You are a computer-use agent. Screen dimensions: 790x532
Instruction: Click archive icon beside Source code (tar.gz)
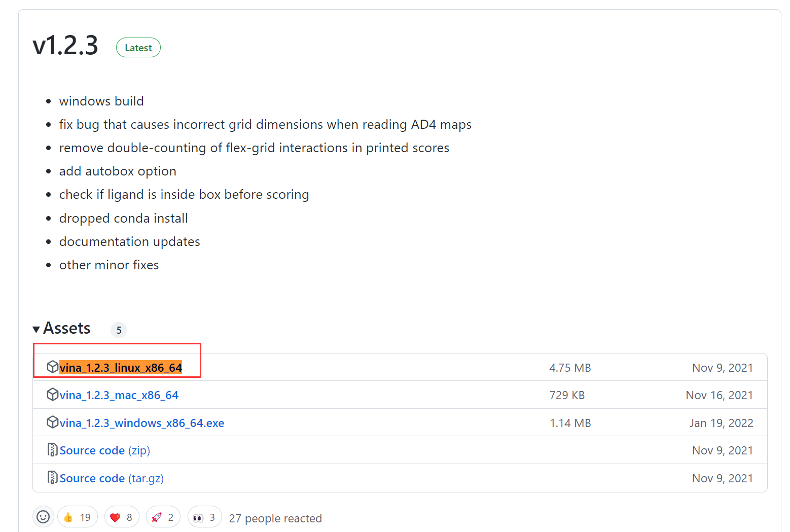(x=52, y=477)
